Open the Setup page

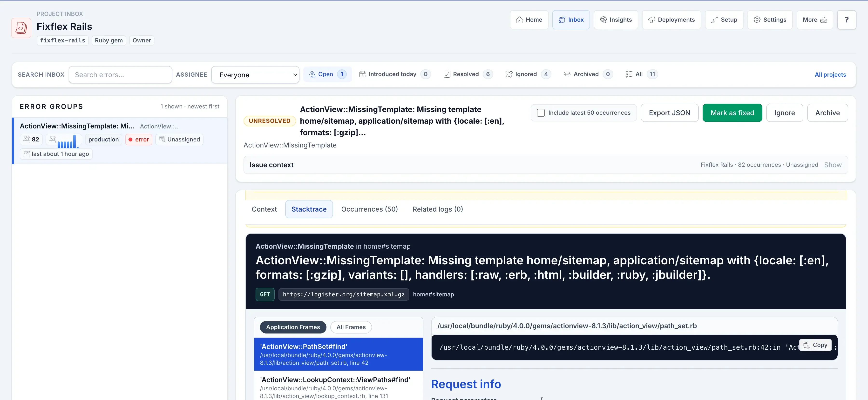724,20
